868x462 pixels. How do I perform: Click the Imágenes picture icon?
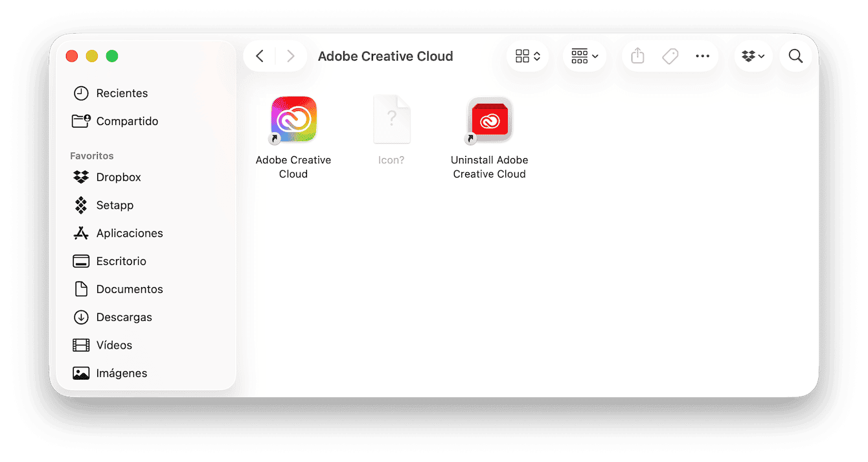[x=81, y=373]
